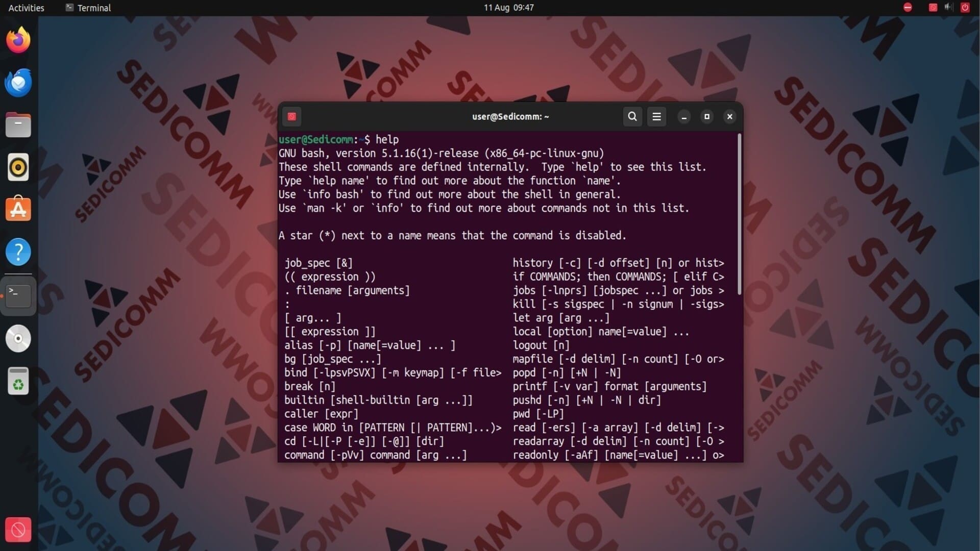
Task: Click the terminal vertical scrollbar
Action: 739,214
